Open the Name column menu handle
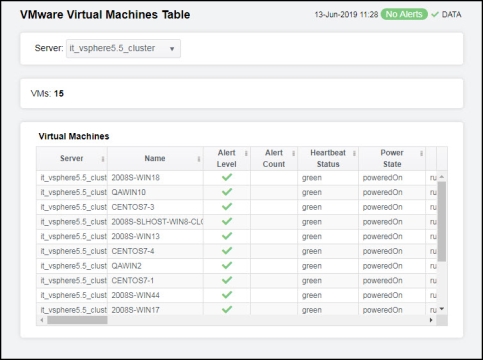The width and height of the screenshot is (483, 360). [x=199, y=159]
